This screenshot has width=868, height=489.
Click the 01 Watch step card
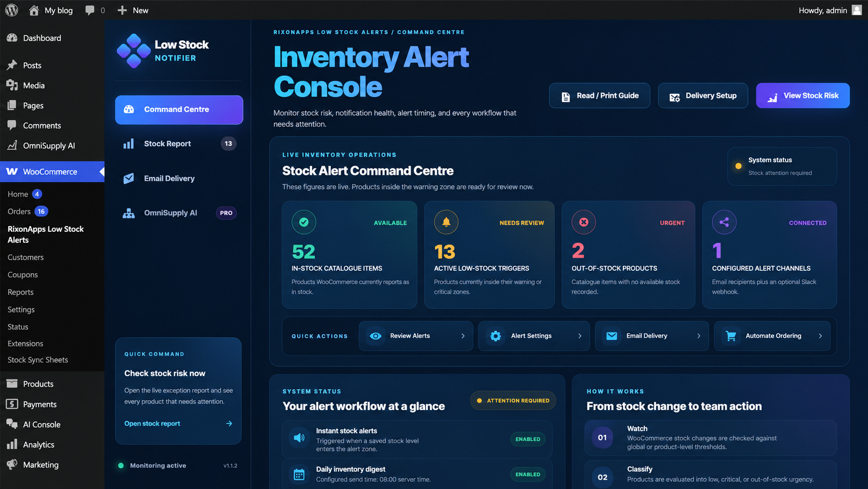pyautogui.click(x=711, y=438)
